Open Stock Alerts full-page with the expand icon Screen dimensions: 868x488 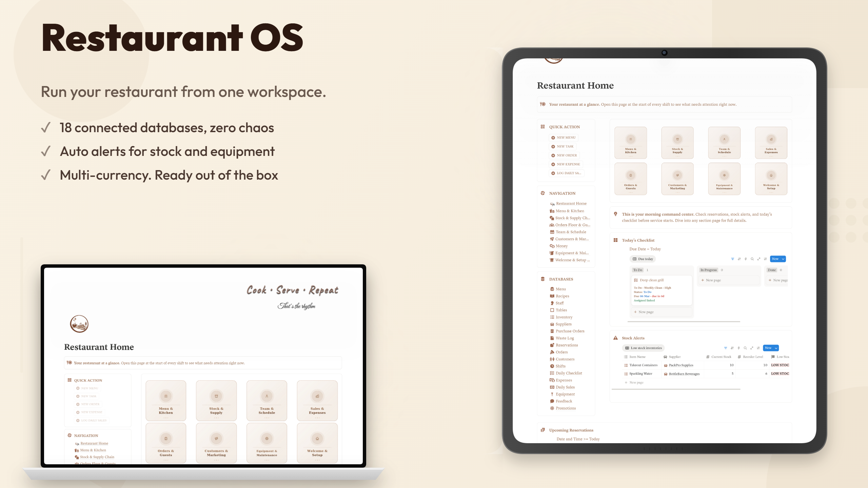(752, 348)
